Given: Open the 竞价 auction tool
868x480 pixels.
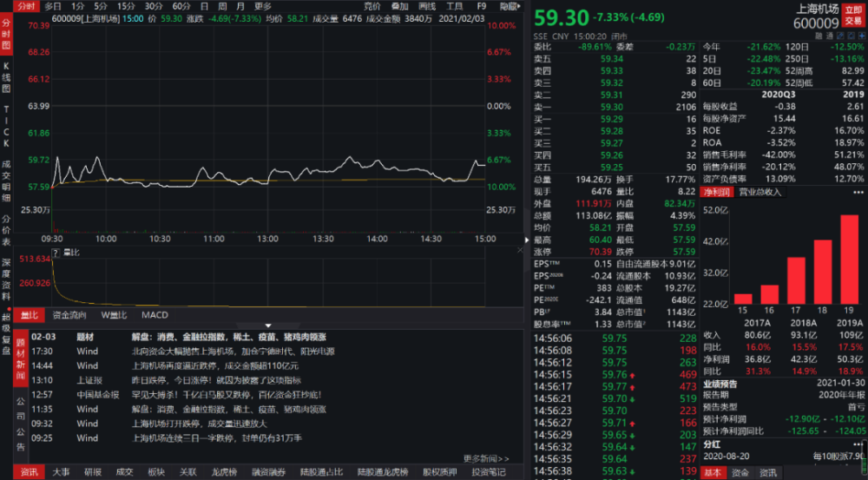Looking at the screenshot, I should coord(372,7).
